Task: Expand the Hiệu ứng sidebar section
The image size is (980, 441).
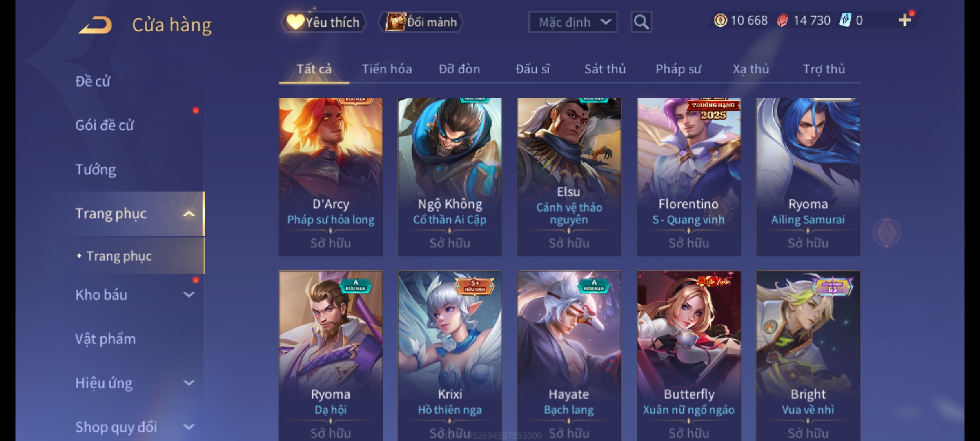Action: click(x=189, y=383)
